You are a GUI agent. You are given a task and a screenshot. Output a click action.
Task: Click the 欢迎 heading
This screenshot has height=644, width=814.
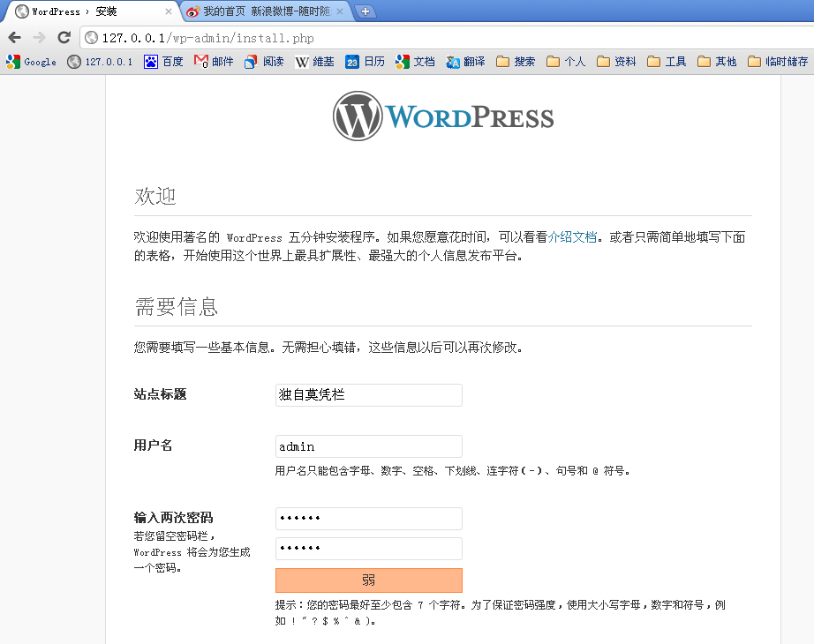click(155, 196)
